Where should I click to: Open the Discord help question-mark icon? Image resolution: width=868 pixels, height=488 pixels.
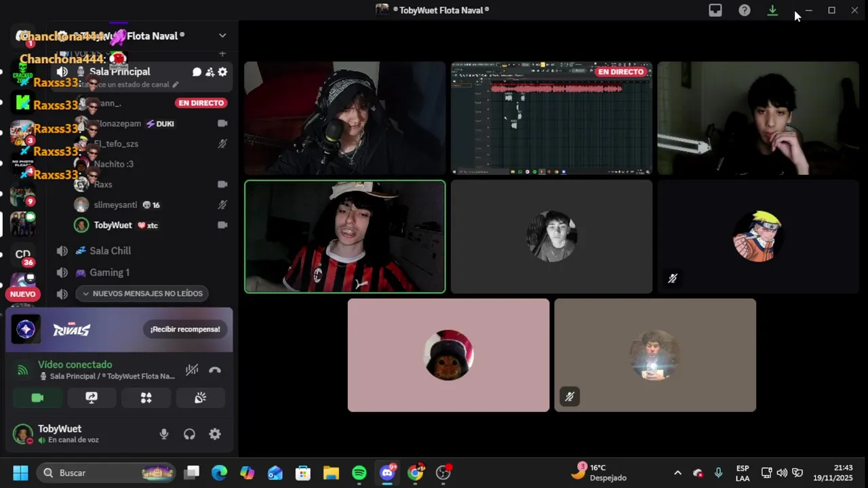pyautogui.click(x=745, y=10)
